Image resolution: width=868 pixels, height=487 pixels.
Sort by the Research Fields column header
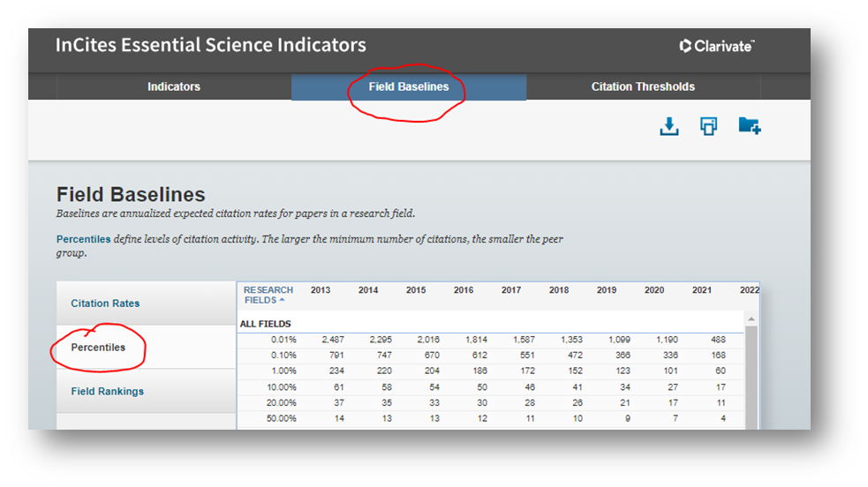pos(268,295)
